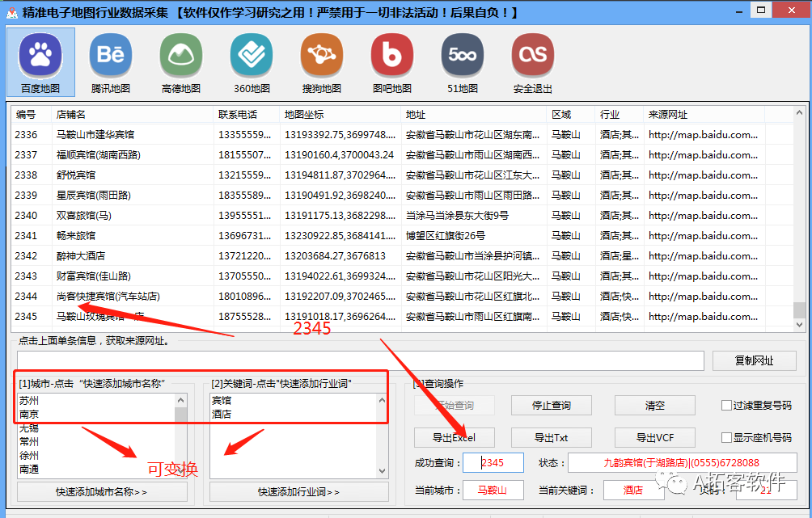812x518 pixels.
Task: Select row 尚客快捷宾馆(汽车站店)
Action: (x=402, y=296)
